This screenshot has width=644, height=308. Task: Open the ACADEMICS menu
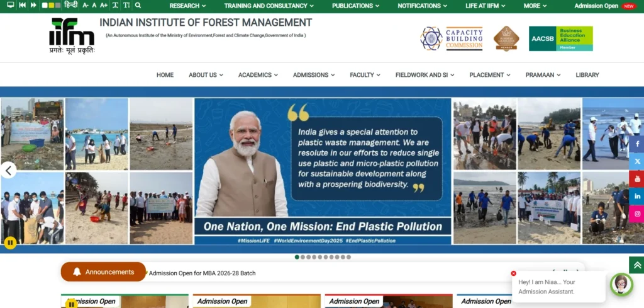(x=258, y=75)
